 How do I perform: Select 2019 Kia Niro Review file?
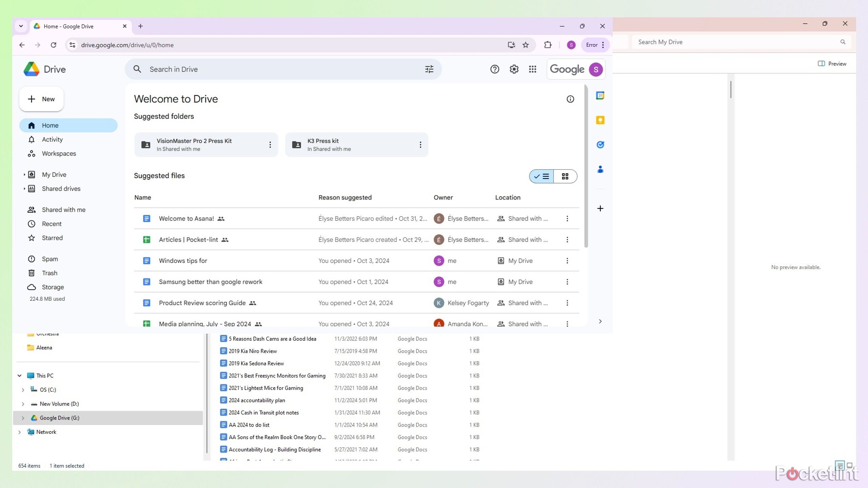tap(253, 351)
